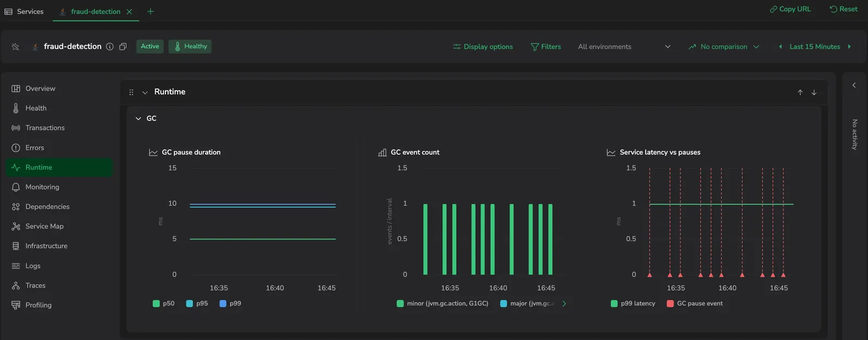Open Logs in sidebar
The height and width of the screenshot is (340, 868).
pos(60,266)
